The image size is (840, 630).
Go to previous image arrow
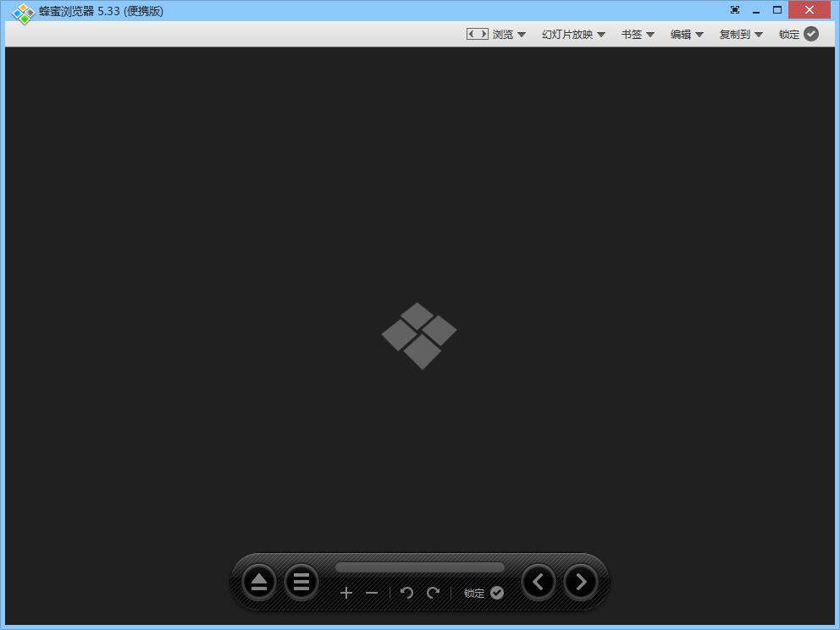[x=539, y=582]
